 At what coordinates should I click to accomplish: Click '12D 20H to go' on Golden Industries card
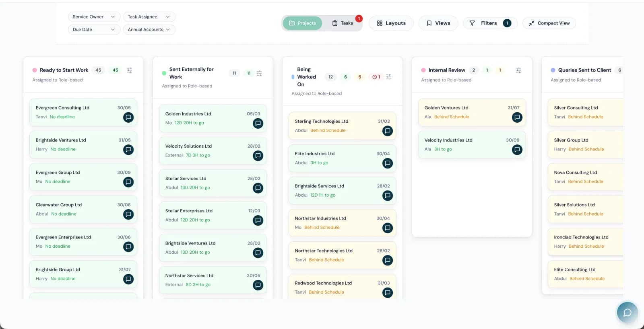pos(189,123)
